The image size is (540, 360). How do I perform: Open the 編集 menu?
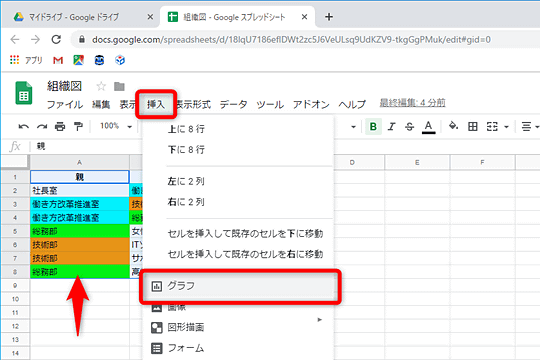click(x=101, y=105)
